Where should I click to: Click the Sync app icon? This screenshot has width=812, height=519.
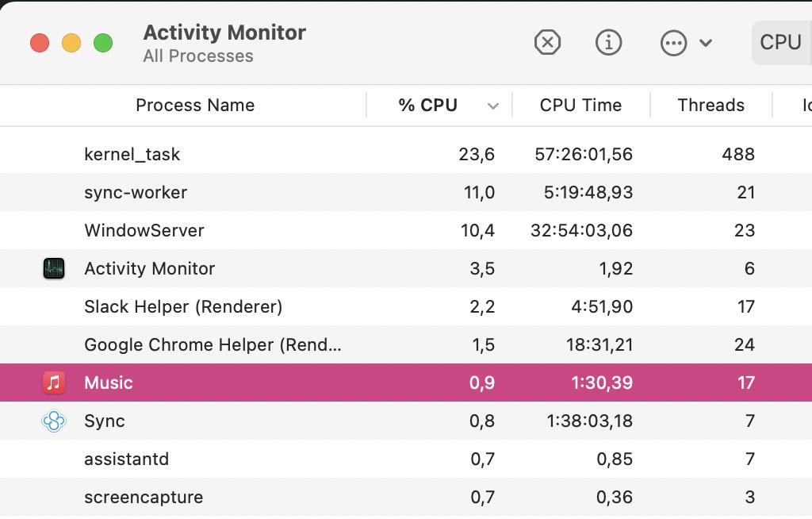(x=53, y=421)
